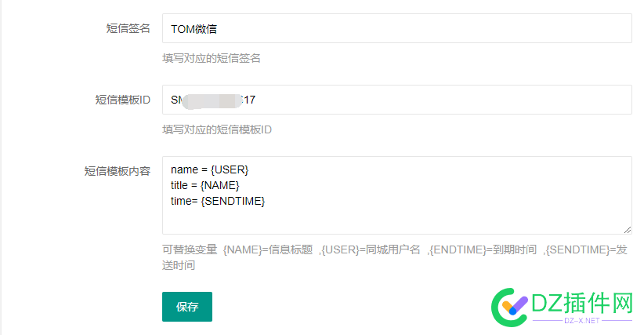Screen dimensions: 644x335
Task: Open the DZ-X.NET link under the logo
Action: tap(582, 321)
